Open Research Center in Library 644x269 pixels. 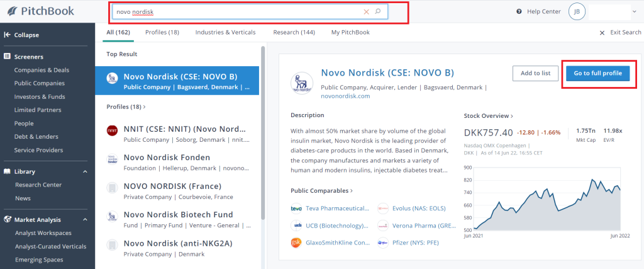[38, 185]
